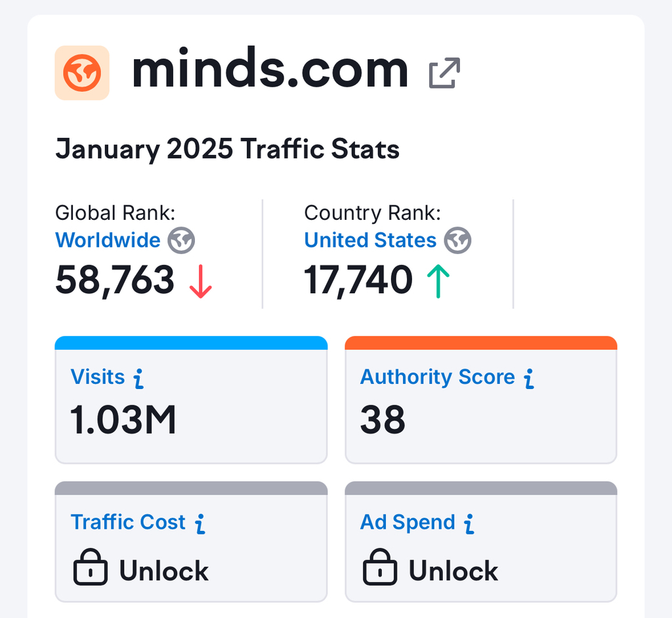Select the 1.03M visits value
This screenshot has width=672, height=618.
[x=123, y=421]
